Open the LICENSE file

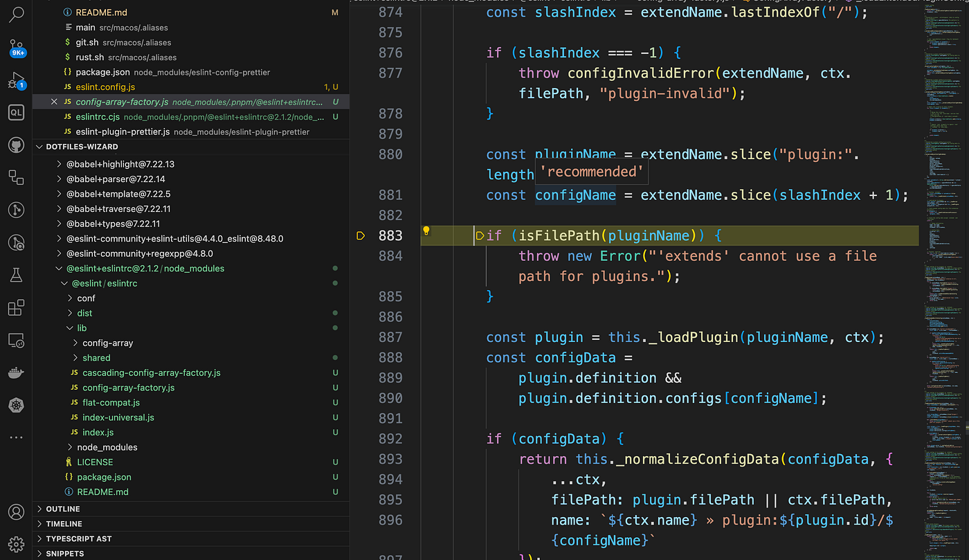(95, 462)
